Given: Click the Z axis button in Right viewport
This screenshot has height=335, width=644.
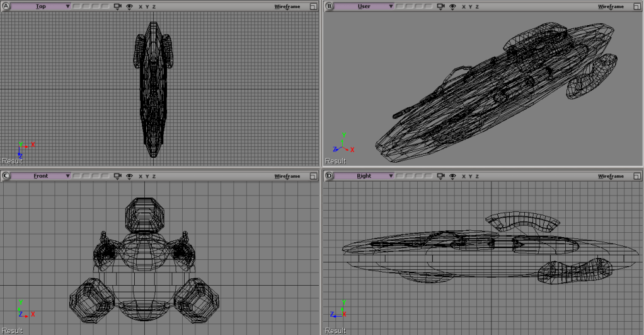Looking at the screenshot, I should 477,177.
